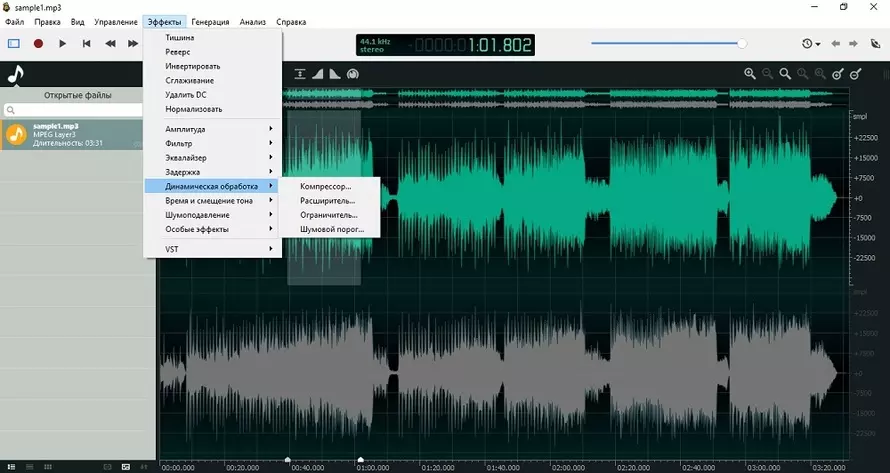890x473 pixels.
Task: Open the Файл menu
Action: 15,22
